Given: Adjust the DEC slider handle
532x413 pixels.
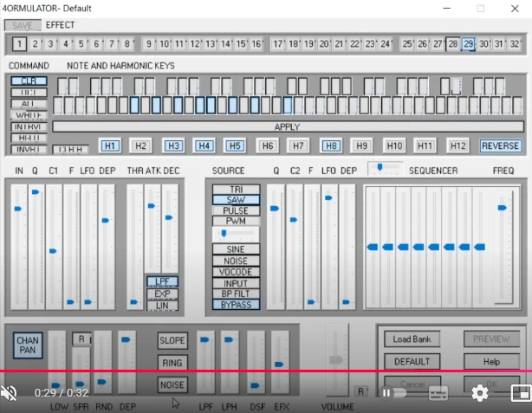Looking at the screenshot, I should 169,217.
